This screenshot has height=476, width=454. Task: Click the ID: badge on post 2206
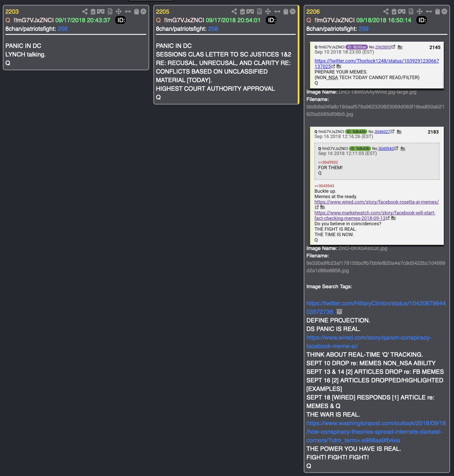(422, 20)
